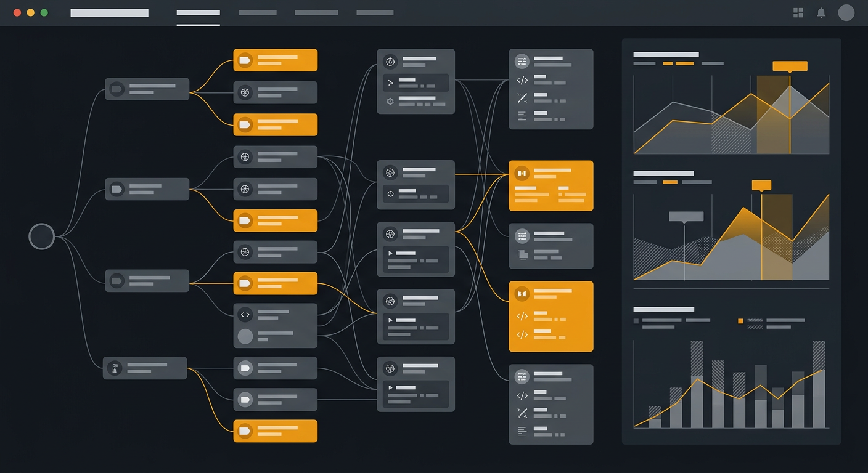Select the active underlined tab in top navigation

click(198, 13)
